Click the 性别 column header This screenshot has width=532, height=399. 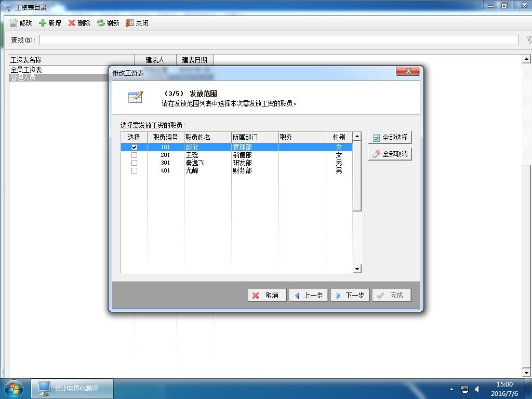click(x=339, y=137)
